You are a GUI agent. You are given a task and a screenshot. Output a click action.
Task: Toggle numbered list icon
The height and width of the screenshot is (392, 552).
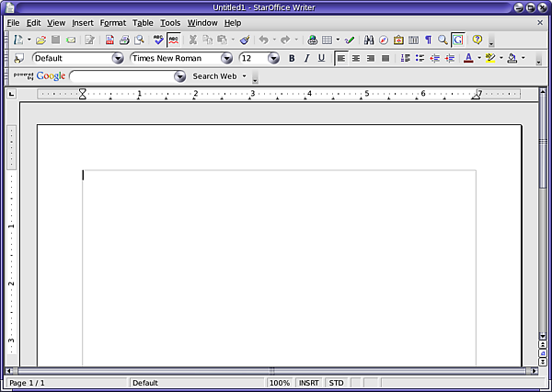405,58
